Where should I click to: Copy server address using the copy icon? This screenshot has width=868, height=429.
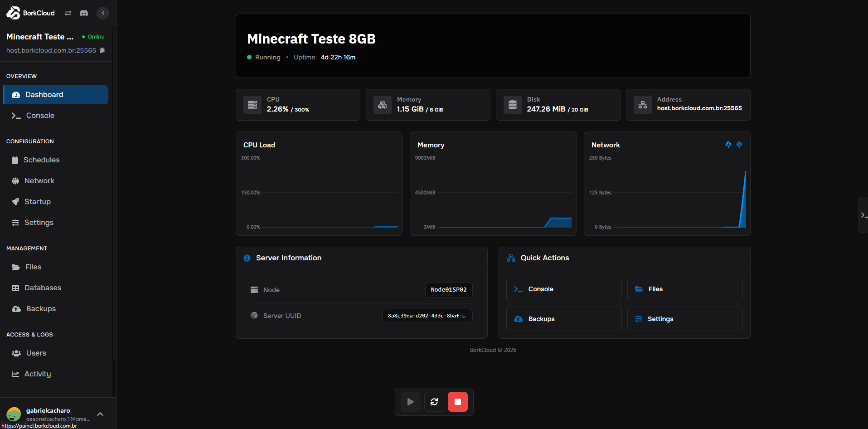[102, 50]
